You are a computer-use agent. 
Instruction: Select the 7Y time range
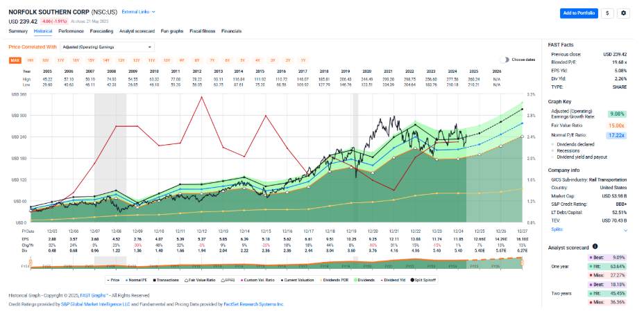point(212,60)
